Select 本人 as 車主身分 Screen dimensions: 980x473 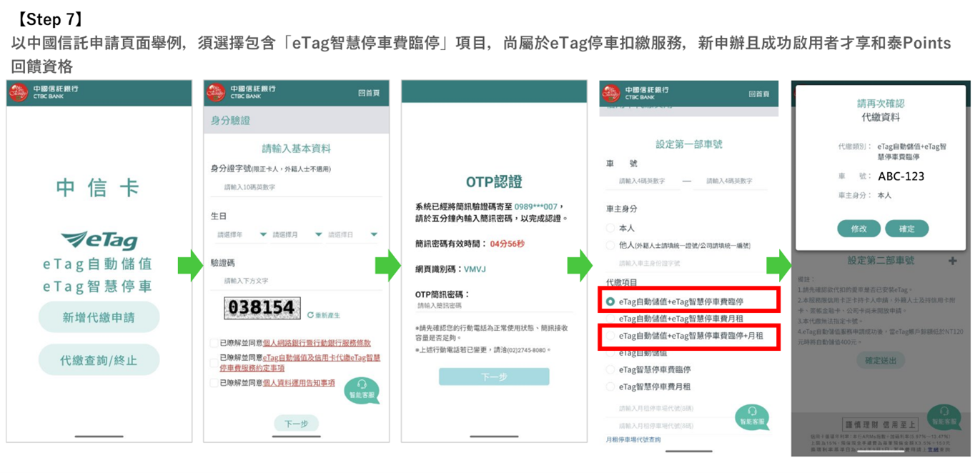(x=610, y=228)
